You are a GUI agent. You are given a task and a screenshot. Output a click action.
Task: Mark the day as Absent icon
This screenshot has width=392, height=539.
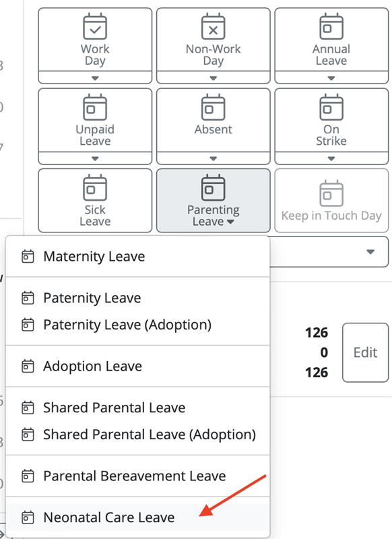click(x=214, y=106)
